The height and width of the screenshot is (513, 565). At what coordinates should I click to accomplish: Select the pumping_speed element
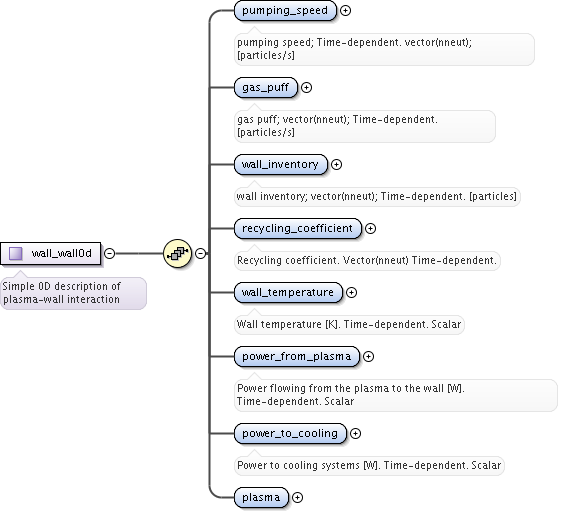click(285, 10)
